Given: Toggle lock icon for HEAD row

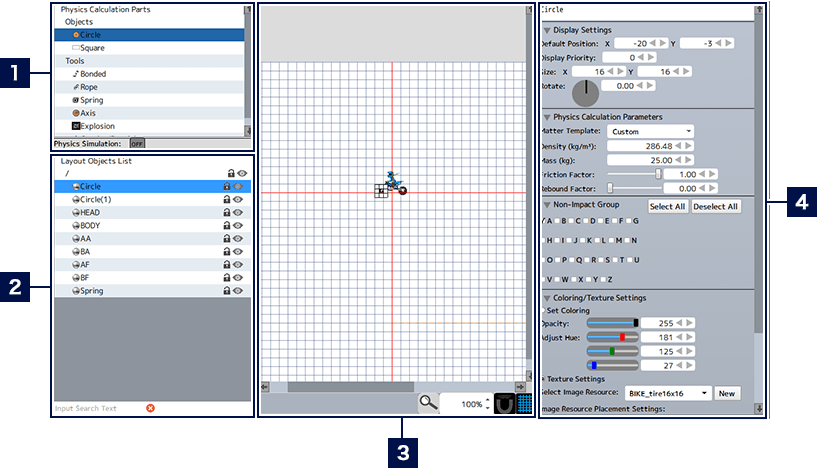Looking at the screenshot, I should pos(227,212).
